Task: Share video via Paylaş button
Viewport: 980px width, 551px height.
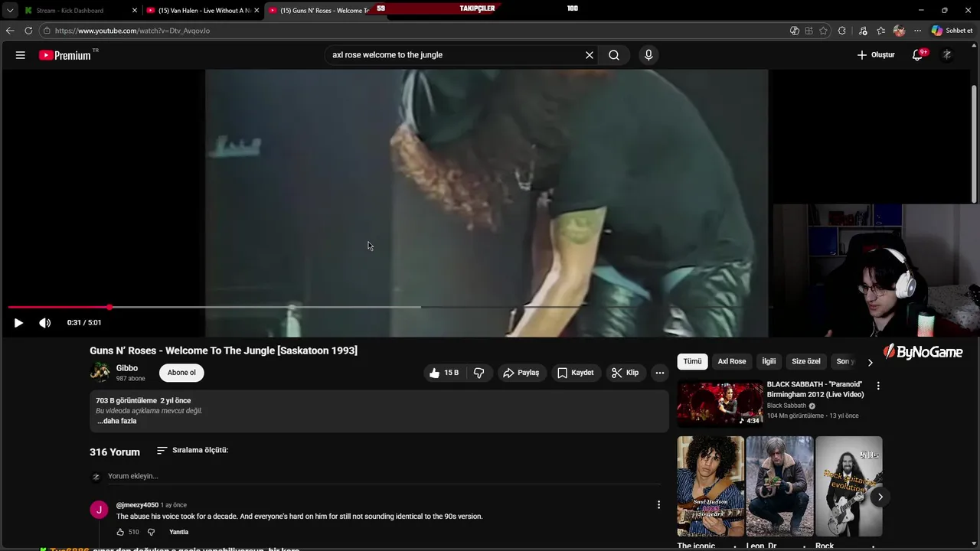Action: [521, 373]
